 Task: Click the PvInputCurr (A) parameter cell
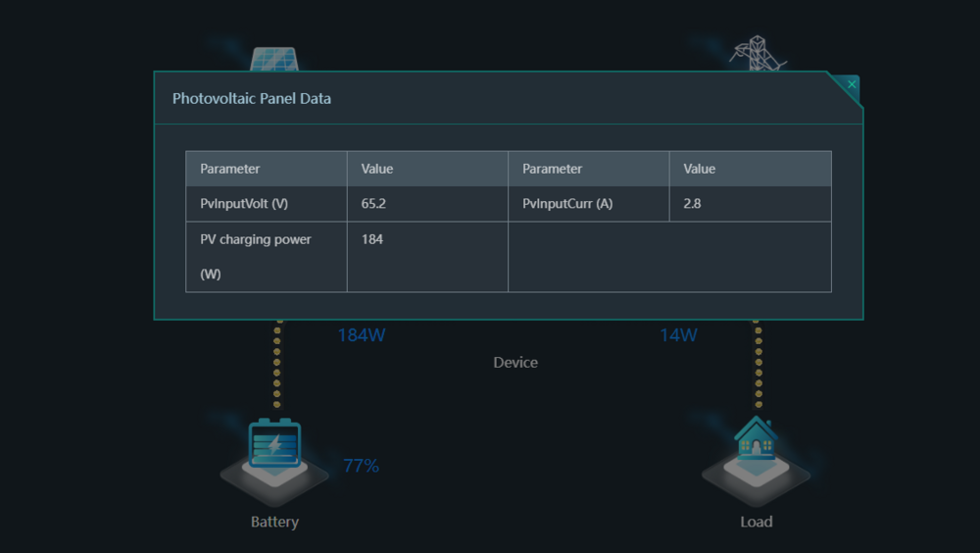pyautogui.click(x=589, y=204)
